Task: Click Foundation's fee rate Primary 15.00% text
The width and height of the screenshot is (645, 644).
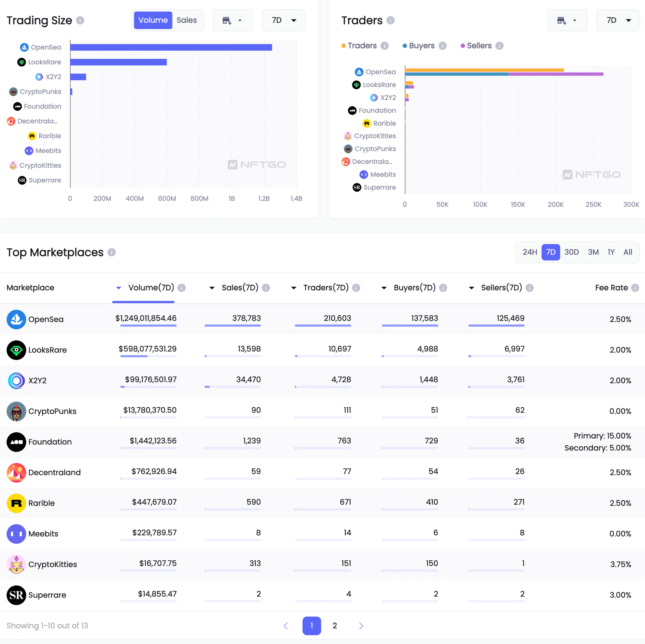Action: tap(602, 436)
